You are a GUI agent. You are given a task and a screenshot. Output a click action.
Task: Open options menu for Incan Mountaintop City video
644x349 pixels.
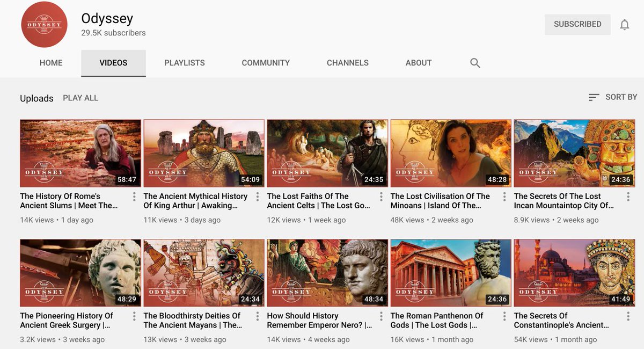pyautogui.click(x=628, y=197)
